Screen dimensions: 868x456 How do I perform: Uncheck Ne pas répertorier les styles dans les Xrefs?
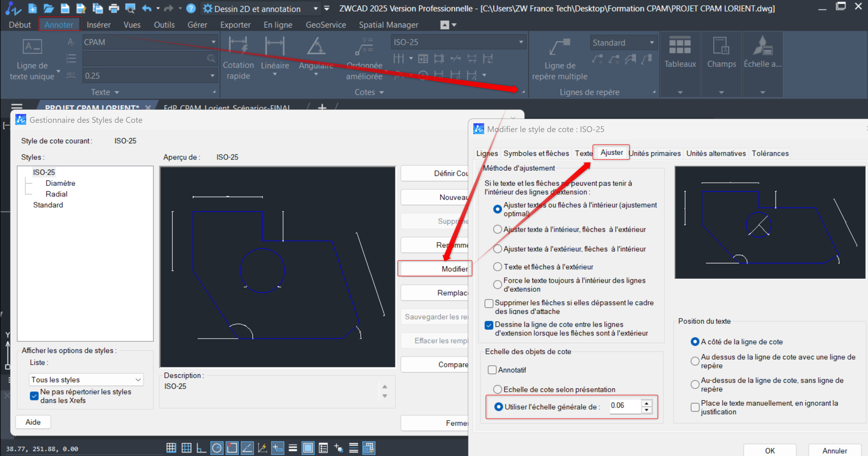[34, 396]
